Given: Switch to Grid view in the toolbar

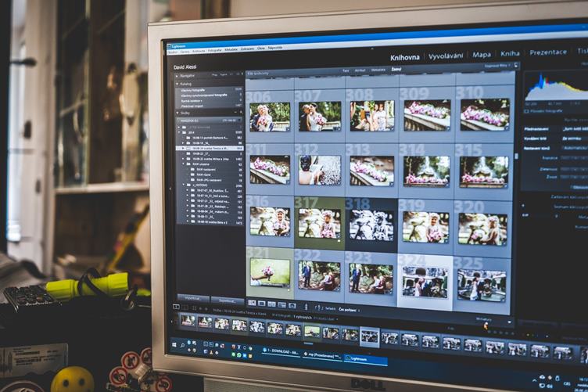Looking at the screenshot, I should coord(252,303).
